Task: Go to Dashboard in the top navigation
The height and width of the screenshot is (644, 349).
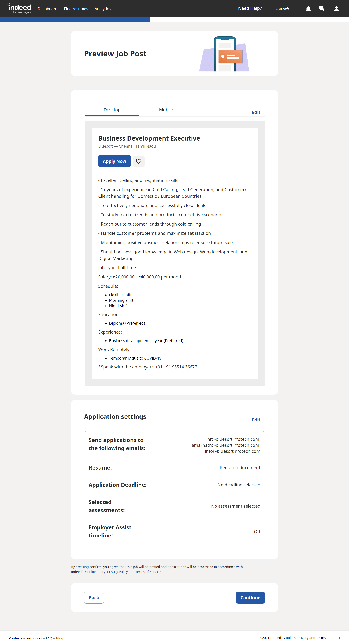Action: pyautogui.click(x=47, y=9)
